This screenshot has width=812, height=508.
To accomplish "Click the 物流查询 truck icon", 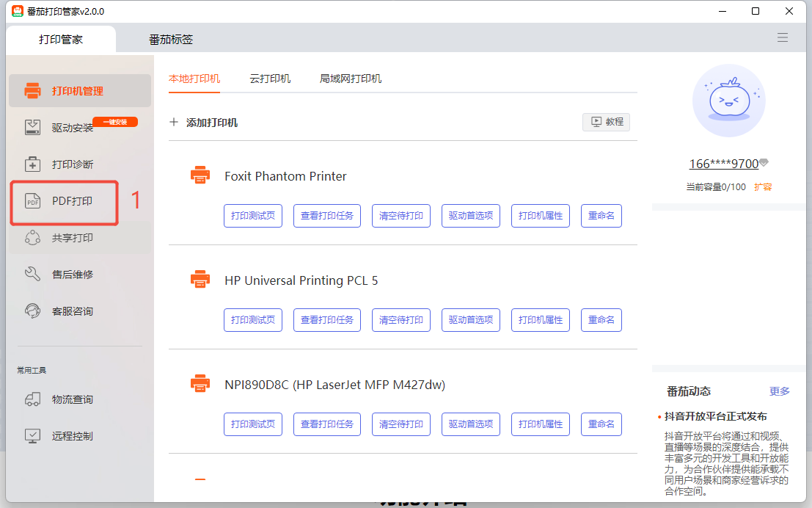I will point(32,399).
